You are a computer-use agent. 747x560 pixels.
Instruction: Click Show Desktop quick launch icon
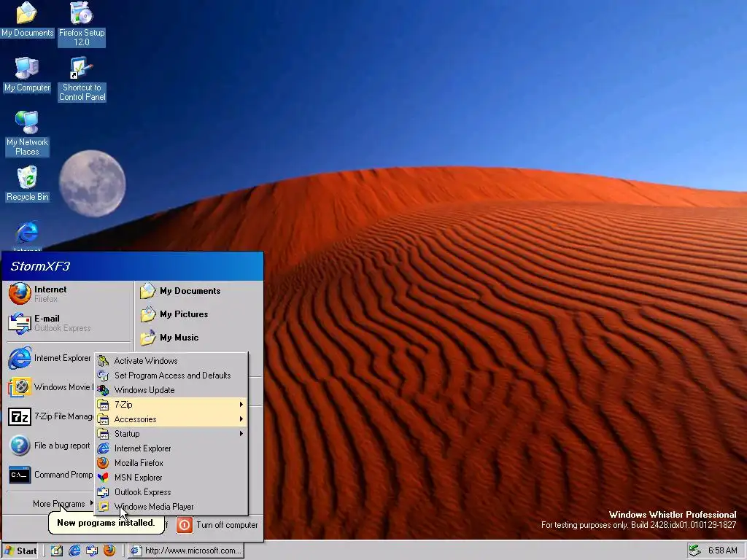tap(57, 551)
